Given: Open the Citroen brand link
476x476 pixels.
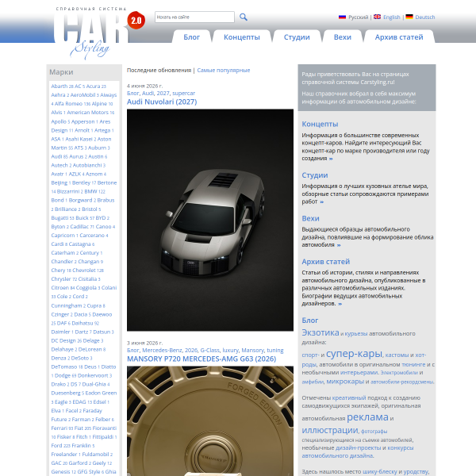Looking at the screenshot, I should (60, 288).
